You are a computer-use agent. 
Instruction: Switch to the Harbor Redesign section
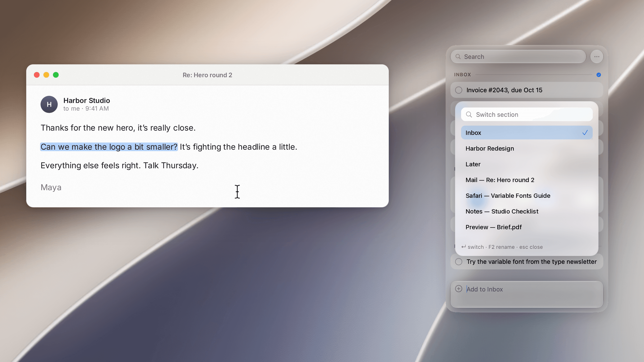coord(527,148)
